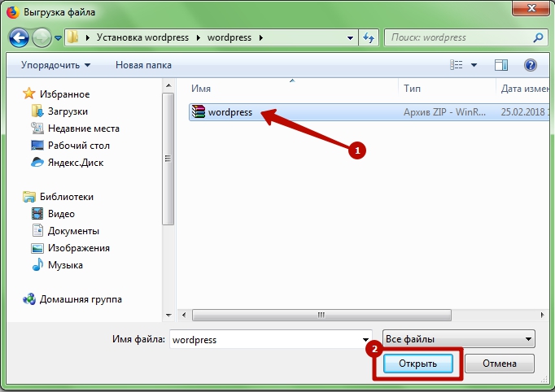Select 'Домашняя группа'

pyautogui.click(x=81, y=299)
